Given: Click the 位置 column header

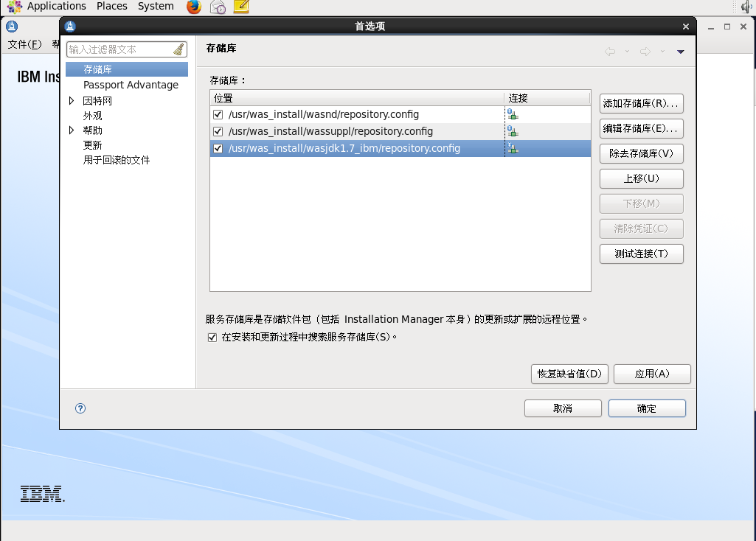Looking at the screenshot, I should click(x=357, y=98).
